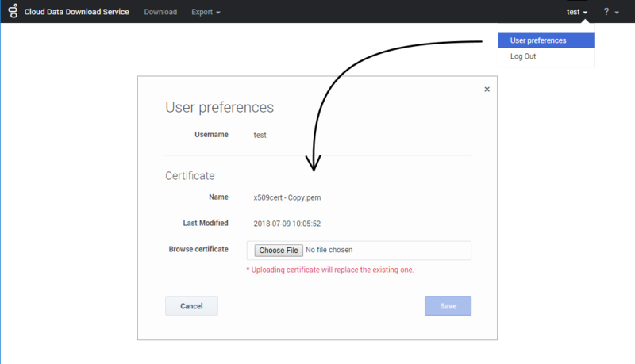Expand the Export dropdown menu

(x=206, y=12)
